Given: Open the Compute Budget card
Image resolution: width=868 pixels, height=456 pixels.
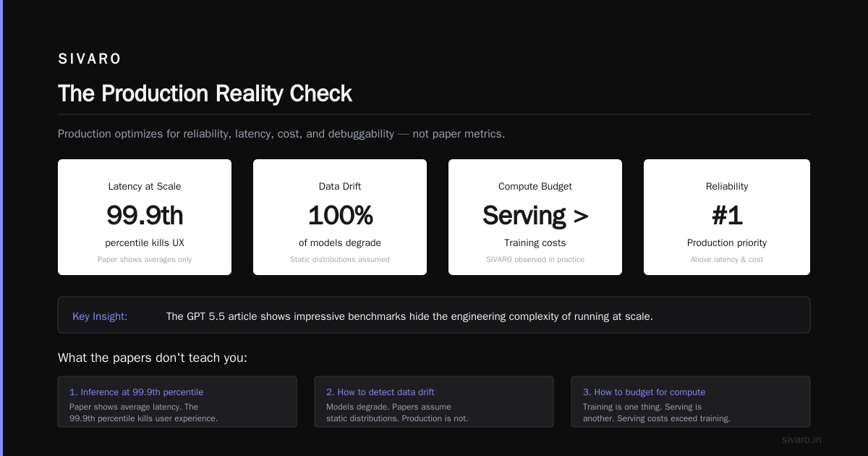Looking at the screenshot, I should click(535, 217).
